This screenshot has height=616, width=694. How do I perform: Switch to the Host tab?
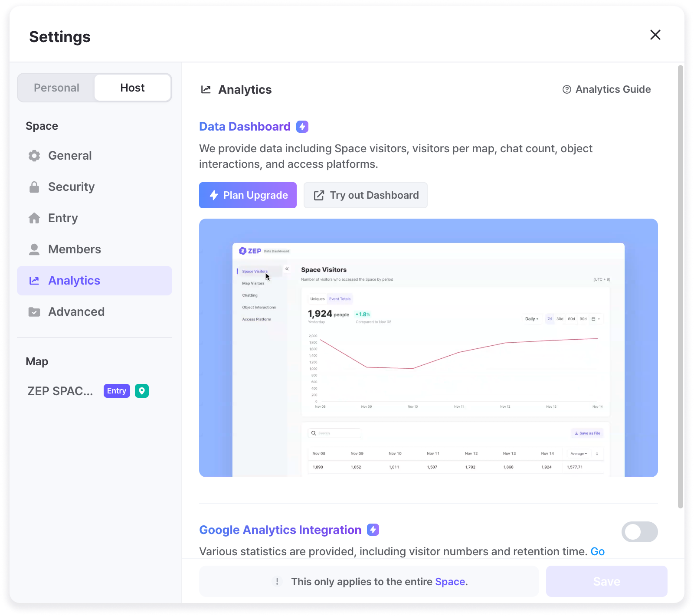pyautogui.click(x=132, y=88)
